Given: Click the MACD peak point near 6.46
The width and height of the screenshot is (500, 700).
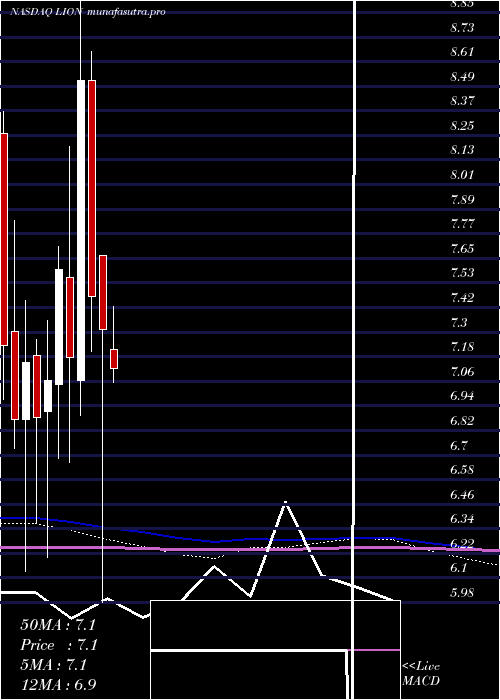Looking at the screenshot, I should (286, 503).
